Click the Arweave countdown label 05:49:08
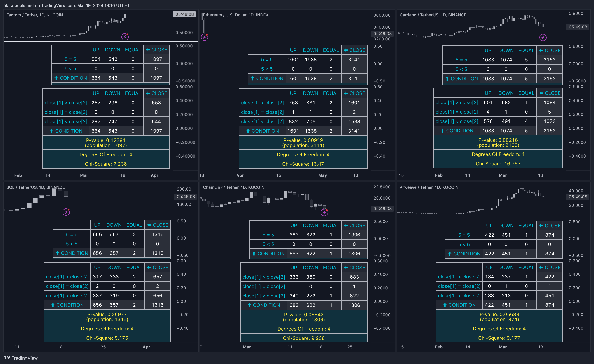The height and width of the screenshot is (364, 594). coord(578,197)
